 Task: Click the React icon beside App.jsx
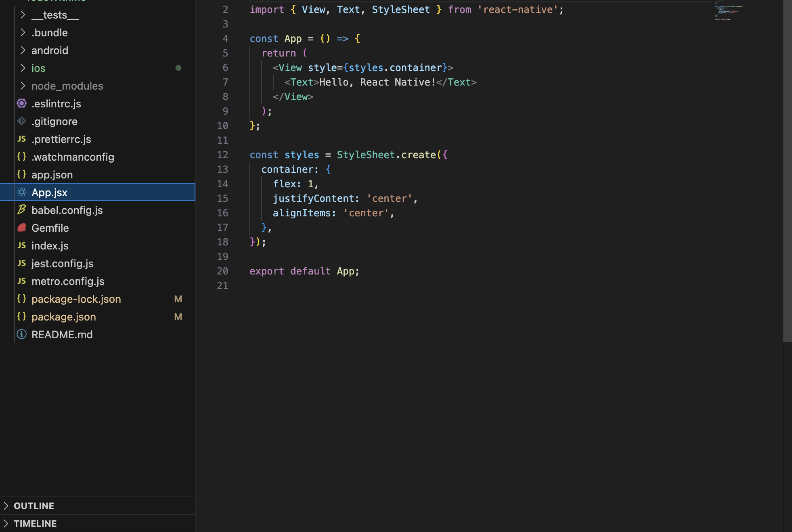coord(22,193)
